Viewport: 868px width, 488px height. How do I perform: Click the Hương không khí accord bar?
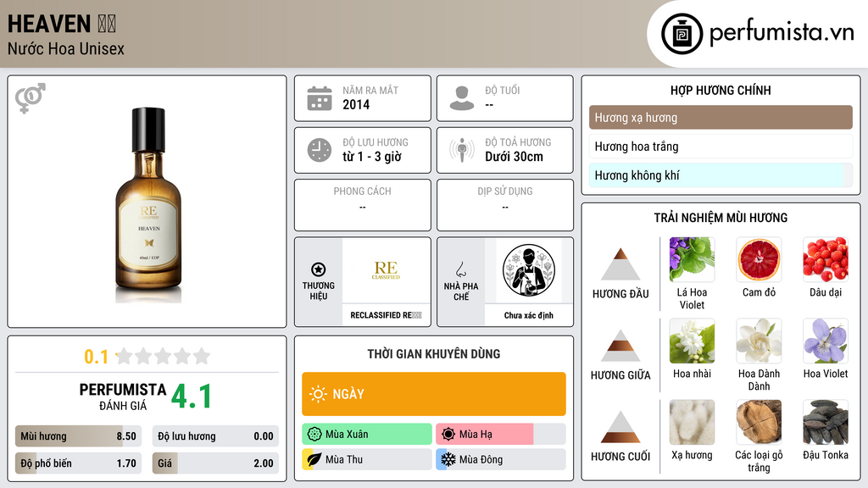(x=721, y=175)
